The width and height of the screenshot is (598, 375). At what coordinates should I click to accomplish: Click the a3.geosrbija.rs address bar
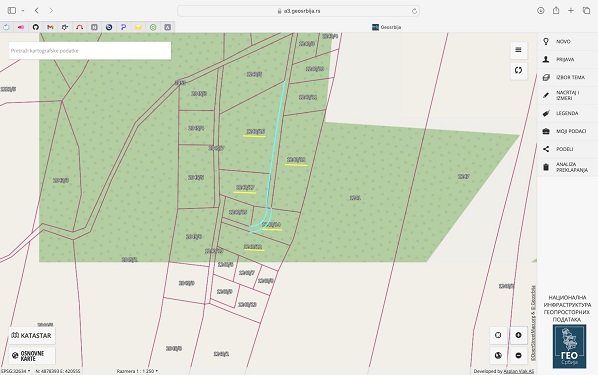(299, 11)
